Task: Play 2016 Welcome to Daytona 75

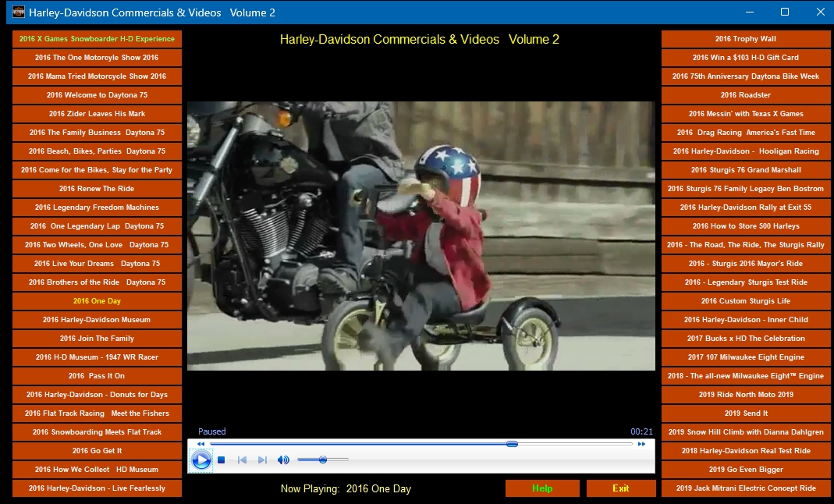Action: pos(97,94)
